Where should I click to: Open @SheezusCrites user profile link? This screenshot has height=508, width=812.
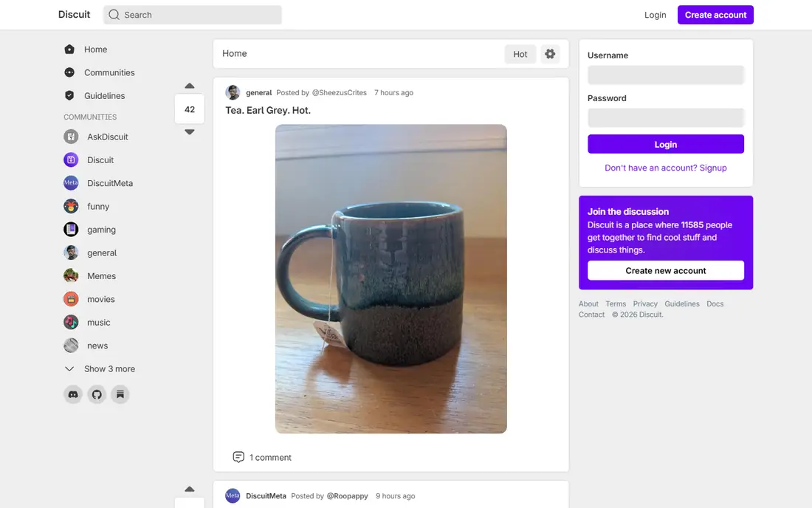[340, 93]
